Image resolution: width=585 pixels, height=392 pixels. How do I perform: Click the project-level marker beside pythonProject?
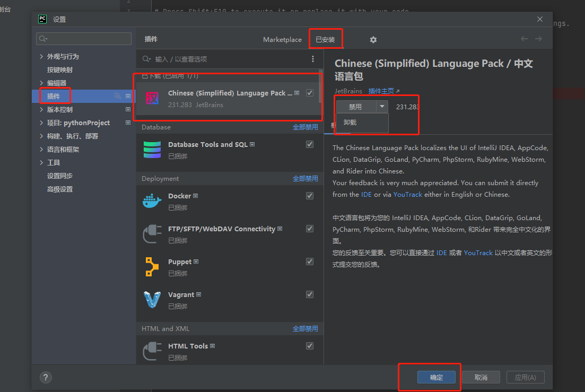click(x=128, y=123)
